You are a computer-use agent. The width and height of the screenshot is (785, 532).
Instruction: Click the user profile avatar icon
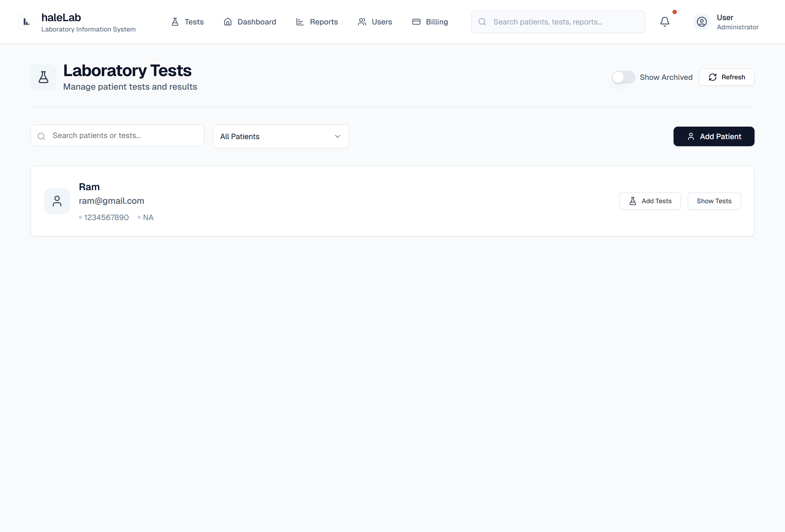click(702, 22)
